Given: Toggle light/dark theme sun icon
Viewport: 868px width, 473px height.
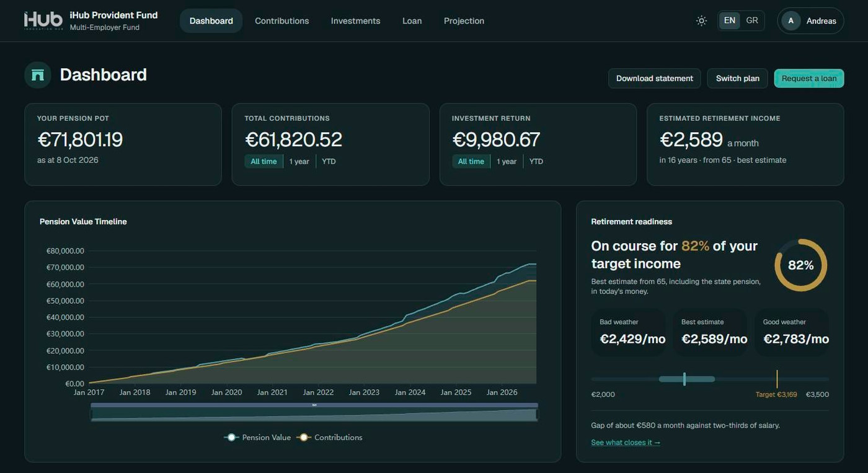Looking at the screenshot, I should (701, 20).
